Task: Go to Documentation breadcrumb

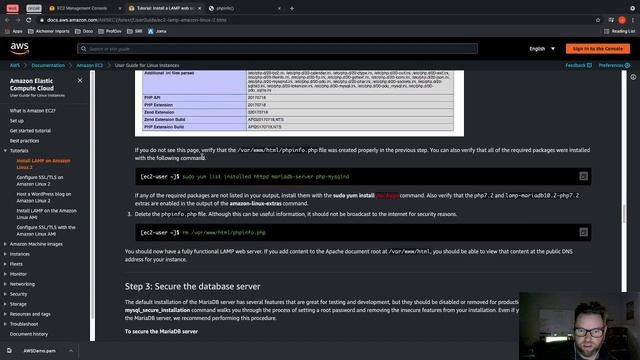Action: point(48,65)
